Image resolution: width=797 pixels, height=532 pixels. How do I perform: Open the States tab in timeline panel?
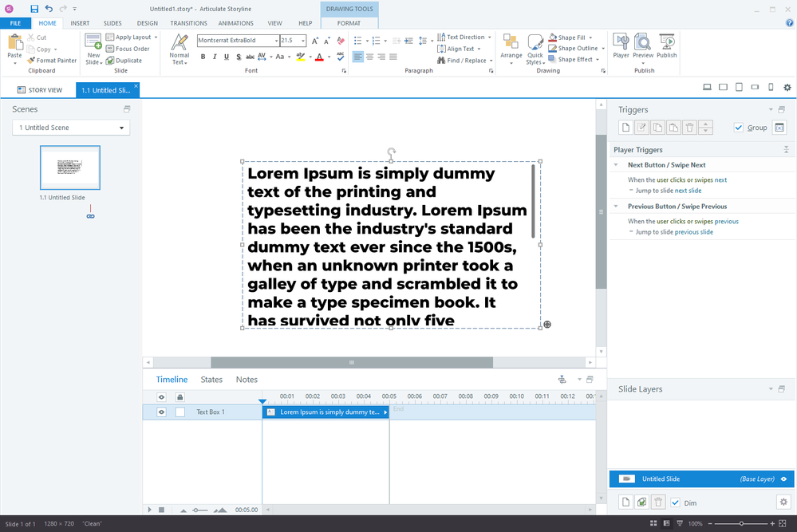click(x=211, y=380)
